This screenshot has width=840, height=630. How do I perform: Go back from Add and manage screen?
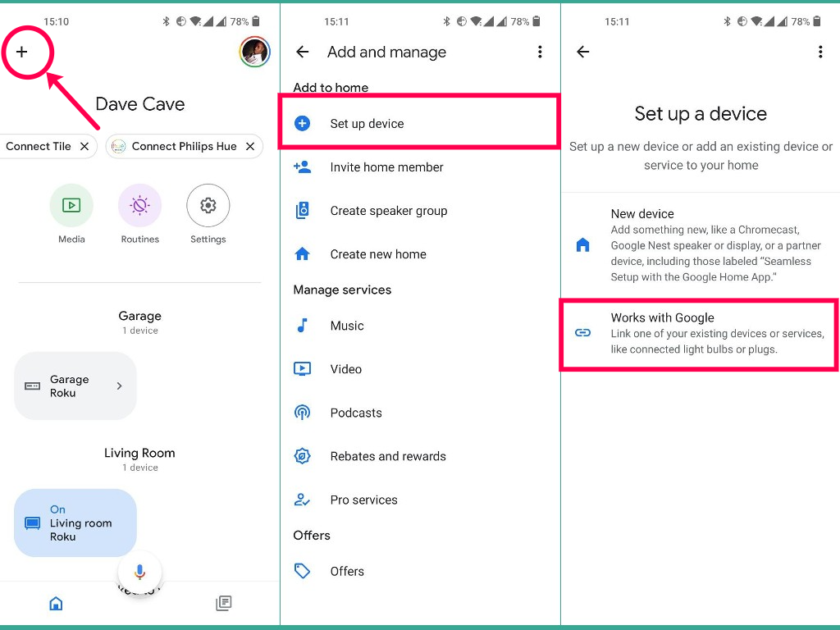(303, 52)
